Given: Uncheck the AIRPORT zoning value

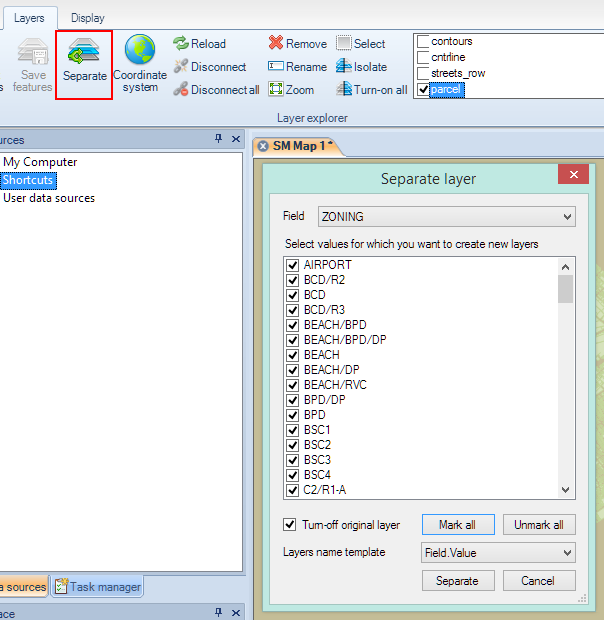Looking at the screenshot, I should click(293, 265).
